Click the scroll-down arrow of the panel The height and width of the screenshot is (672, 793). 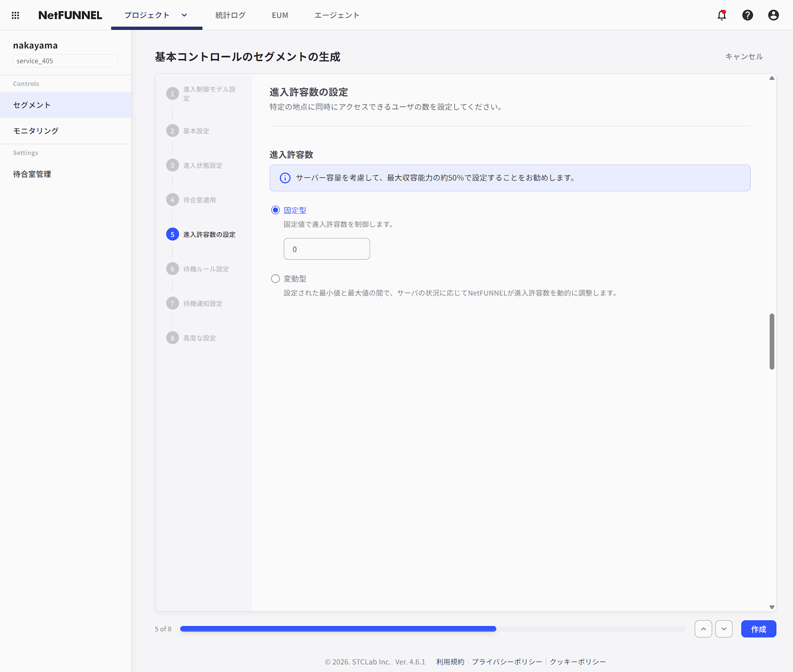772,607
